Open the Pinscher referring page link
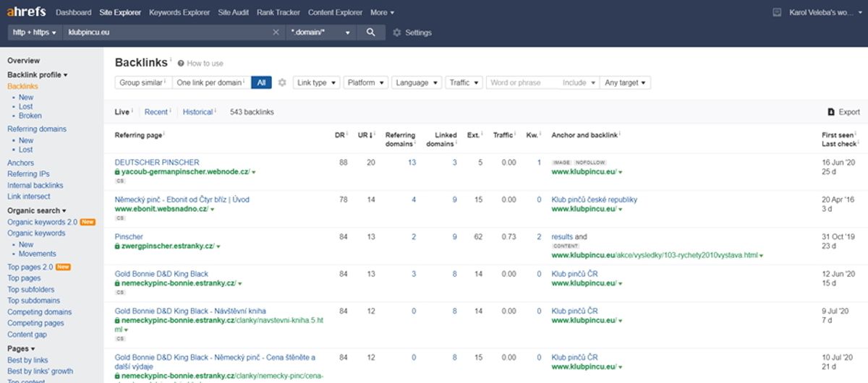This screenshot has width=868, height=383. 129,237
